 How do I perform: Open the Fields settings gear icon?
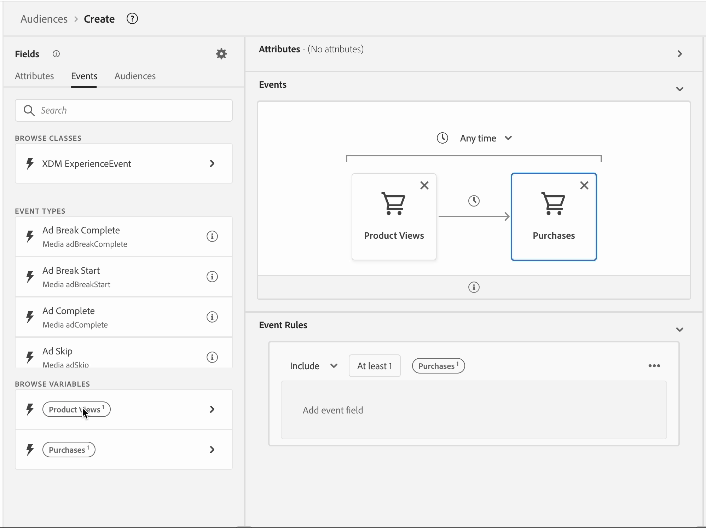tap(221, 54)
